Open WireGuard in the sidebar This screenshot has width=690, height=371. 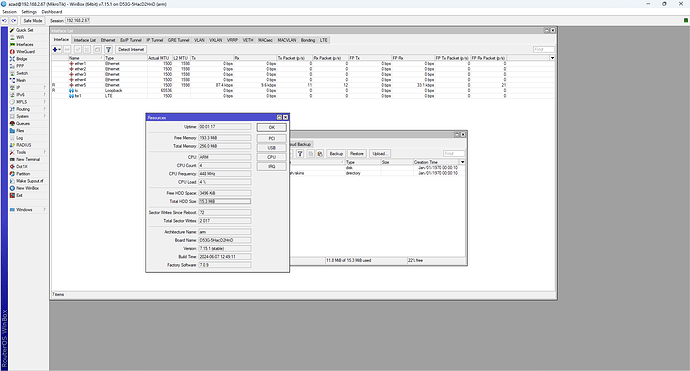tap(25, 51)
